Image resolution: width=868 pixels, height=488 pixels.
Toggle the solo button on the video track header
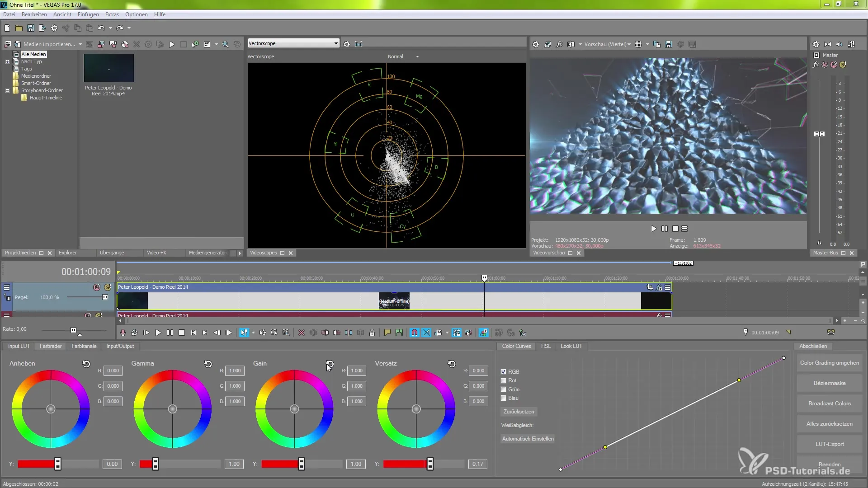click(x=108, y=287)
